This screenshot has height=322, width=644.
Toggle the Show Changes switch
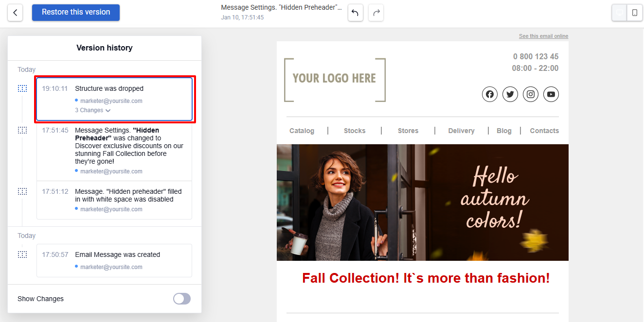[182, 299]
